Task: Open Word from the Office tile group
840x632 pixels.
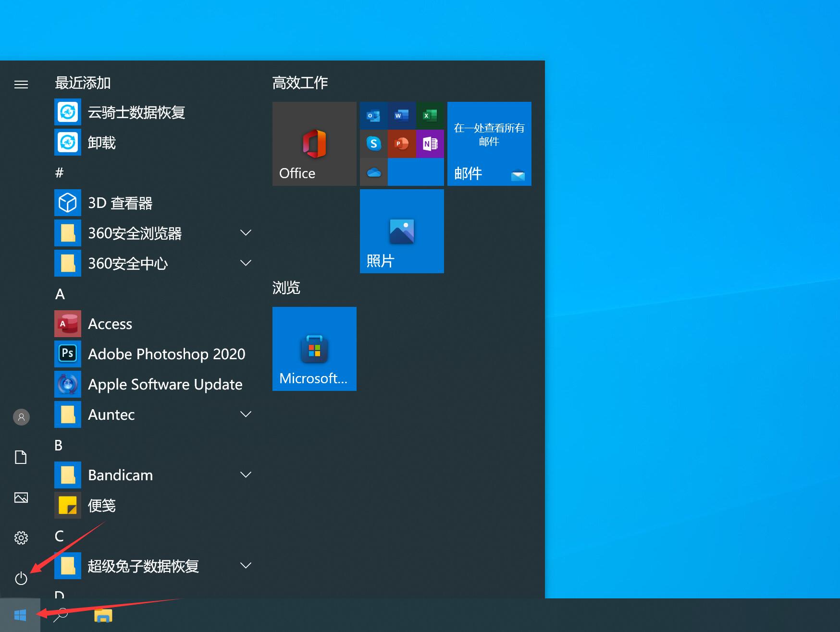Action: 402,116
